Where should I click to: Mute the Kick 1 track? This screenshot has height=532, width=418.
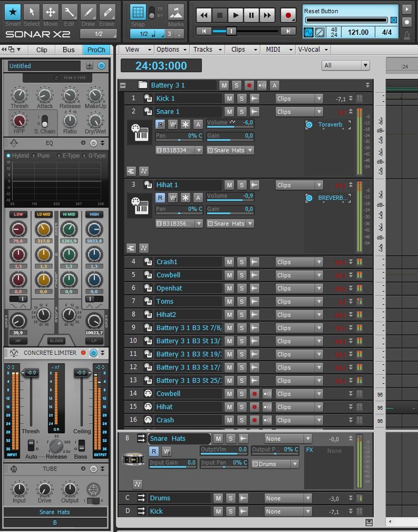pyautogui.click(x=229, y=99)
